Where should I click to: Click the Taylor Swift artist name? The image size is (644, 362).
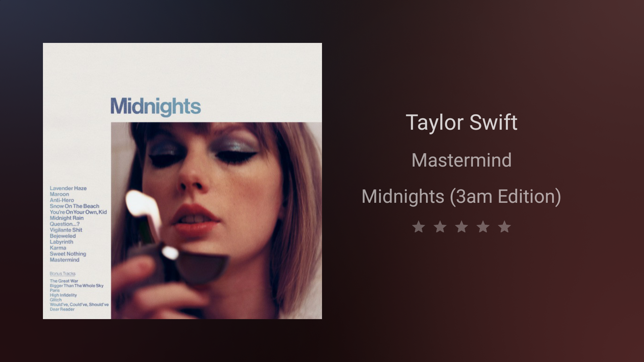(462, 123)
